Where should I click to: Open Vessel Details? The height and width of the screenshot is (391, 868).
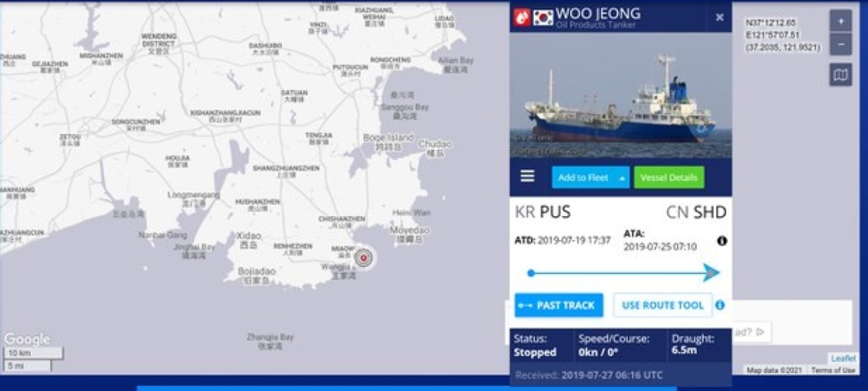click(x=669, y=177)
